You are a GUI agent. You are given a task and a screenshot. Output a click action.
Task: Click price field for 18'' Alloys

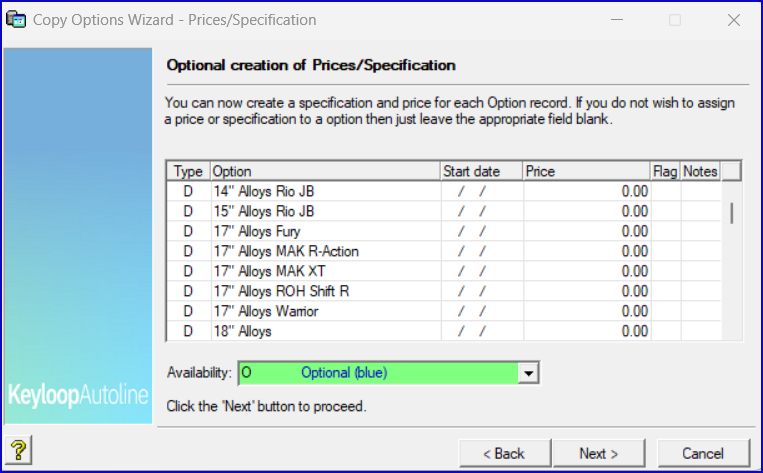pyautogui.click(x=587, y=331)
